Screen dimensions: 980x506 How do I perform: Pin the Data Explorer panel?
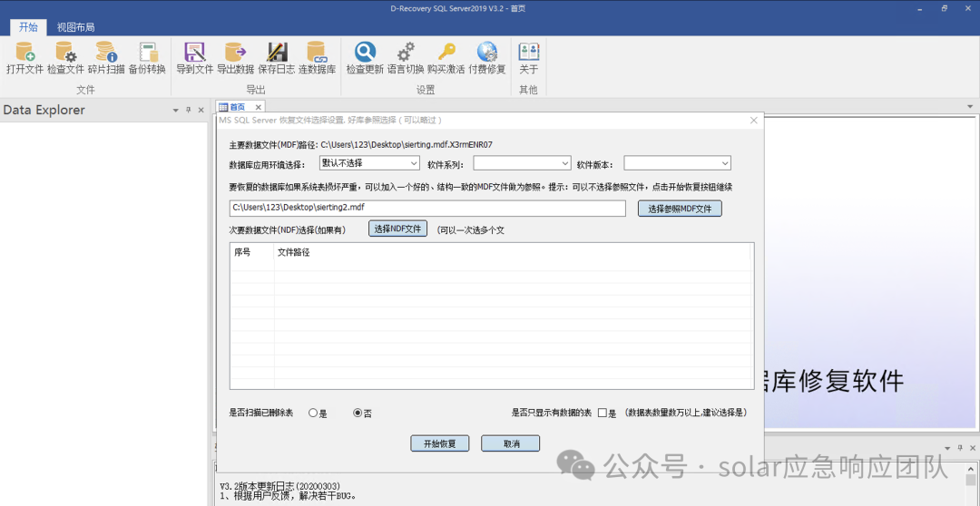(x=188, y=110)
